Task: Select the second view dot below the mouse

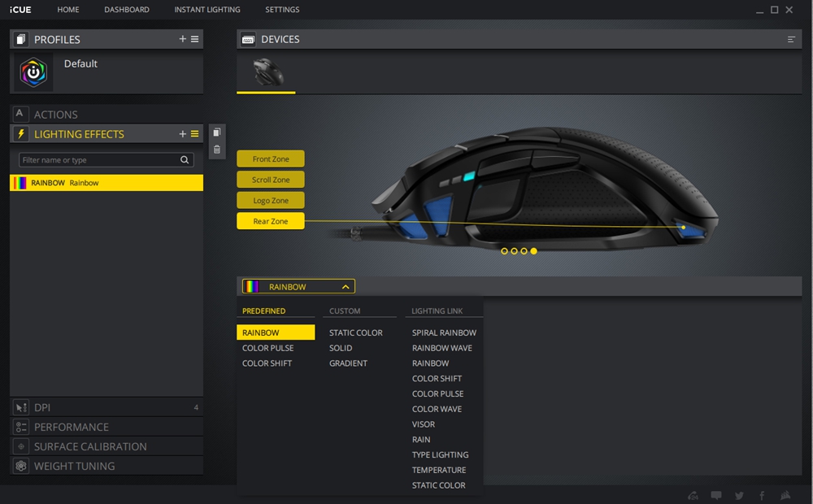Action: tap(514, 251)
